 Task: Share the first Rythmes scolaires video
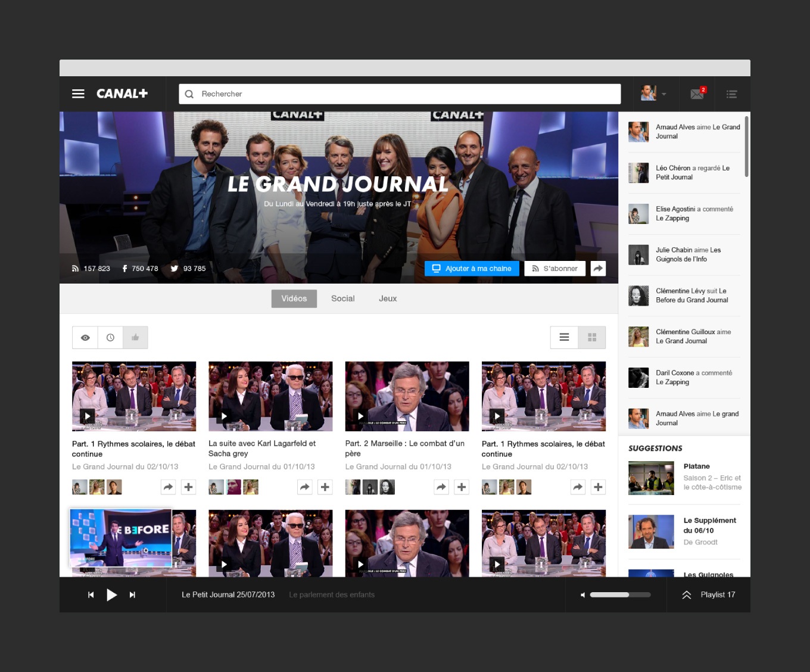click(169, 487)
